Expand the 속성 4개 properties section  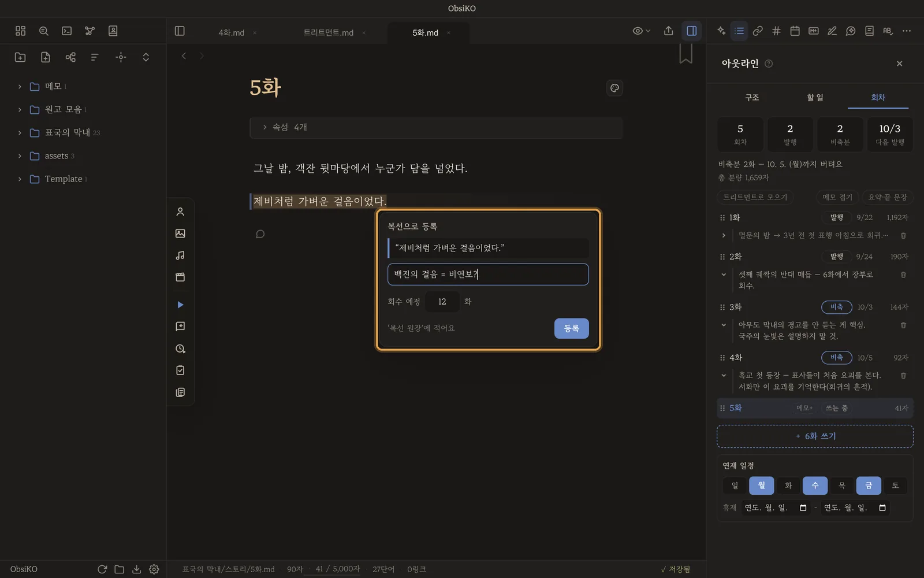pyautogui.click(x=436, y=128)
